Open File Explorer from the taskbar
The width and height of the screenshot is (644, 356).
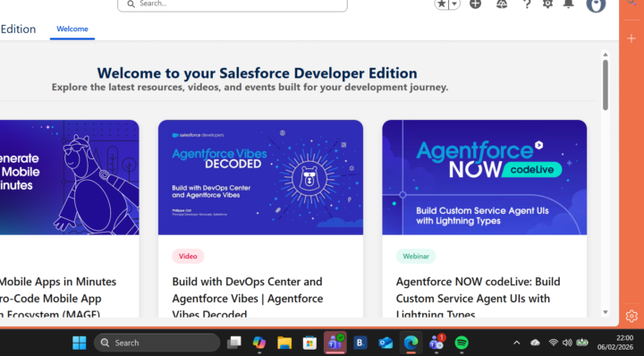(284, 343)
